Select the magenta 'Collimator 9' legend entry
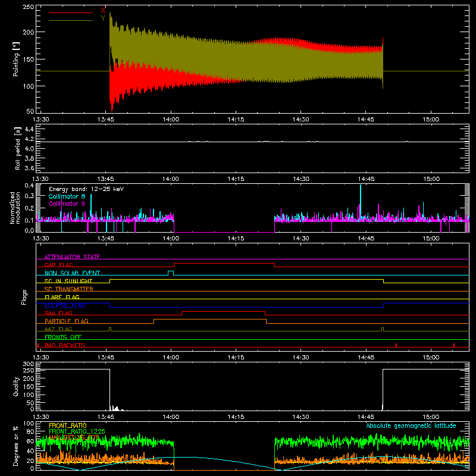This screenshot has height=476, width=476. tap(67, 203)
